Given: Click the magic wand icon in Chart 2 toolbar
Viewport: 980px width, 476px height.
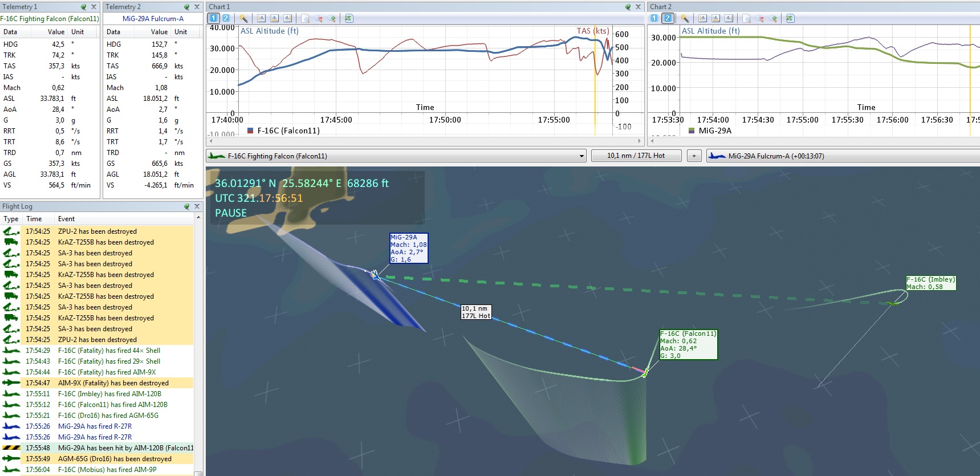Looking at the screenshot, I should click(685, 18).
